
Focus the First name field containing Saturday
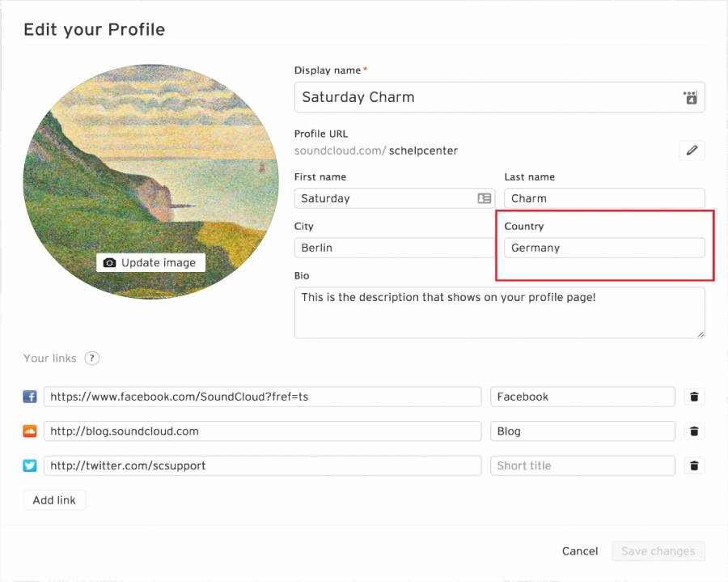[x=395, y=198]
